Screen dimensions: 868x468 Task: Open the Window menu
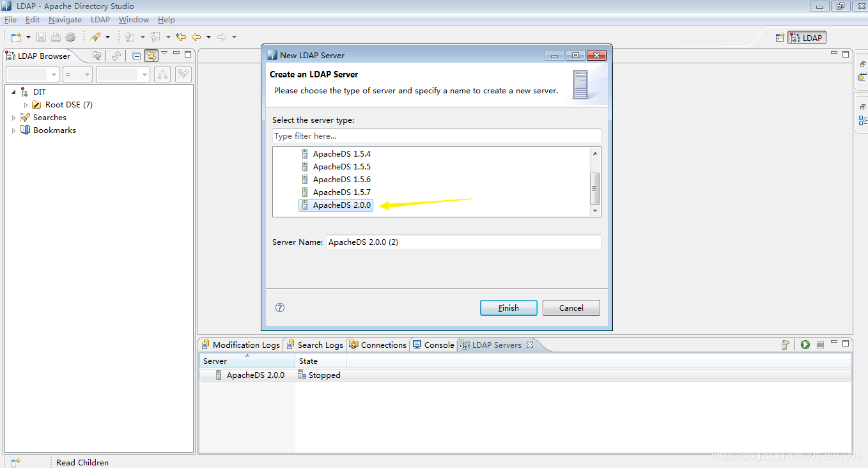click(134, 20)
